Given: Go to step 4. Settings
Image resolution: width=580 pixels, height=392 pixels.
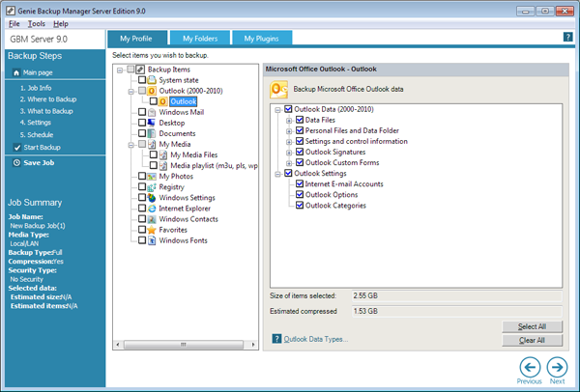Looking at the screenshot, I should pyautogui.click(x=36, y=123).
